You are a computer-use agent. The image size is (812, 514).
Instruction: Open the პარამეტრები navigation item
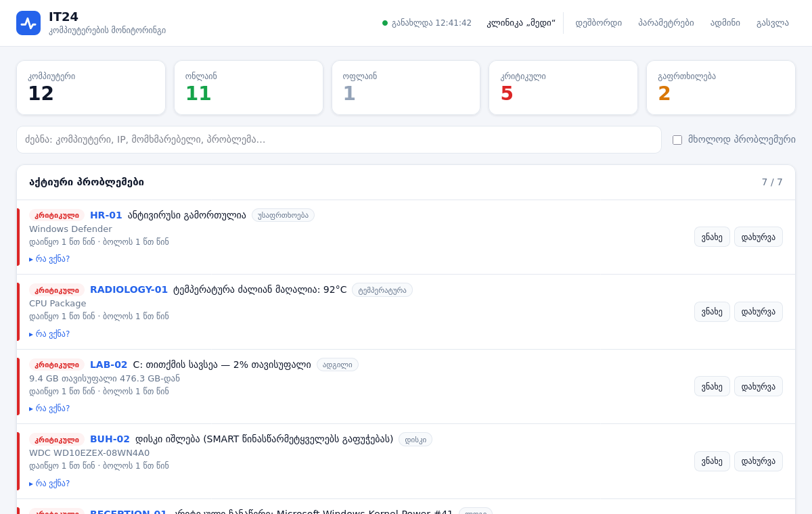tap(666, 23)
